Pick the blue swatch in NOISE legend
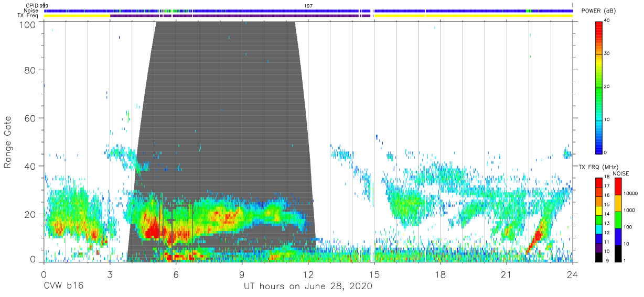 pos(618,236)
